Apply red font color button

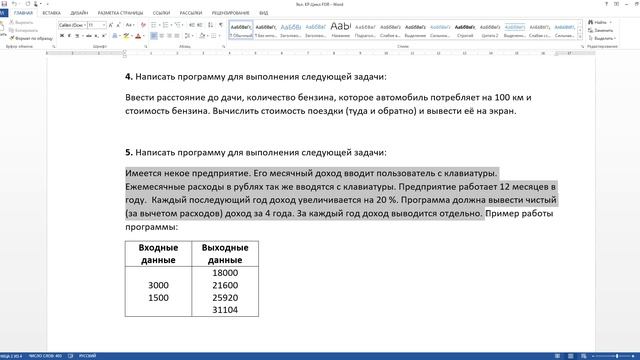point(138,36)
